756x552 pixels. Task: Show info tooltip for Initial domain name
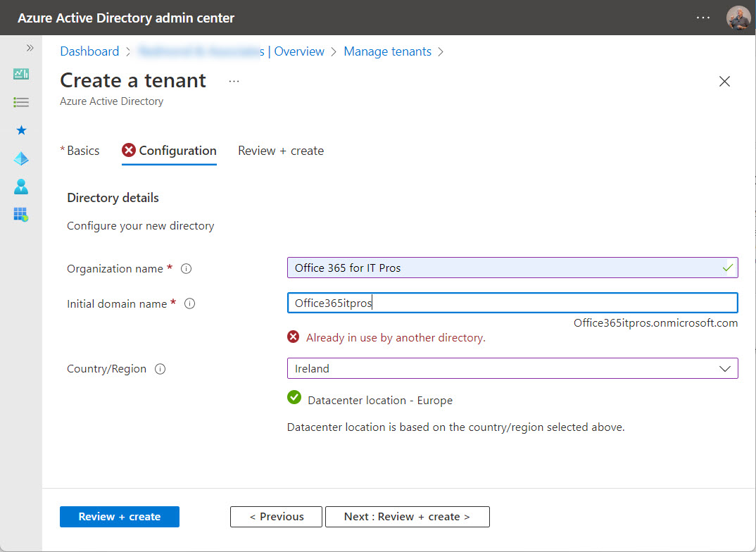pyautogui.click(x=190, y=303)
